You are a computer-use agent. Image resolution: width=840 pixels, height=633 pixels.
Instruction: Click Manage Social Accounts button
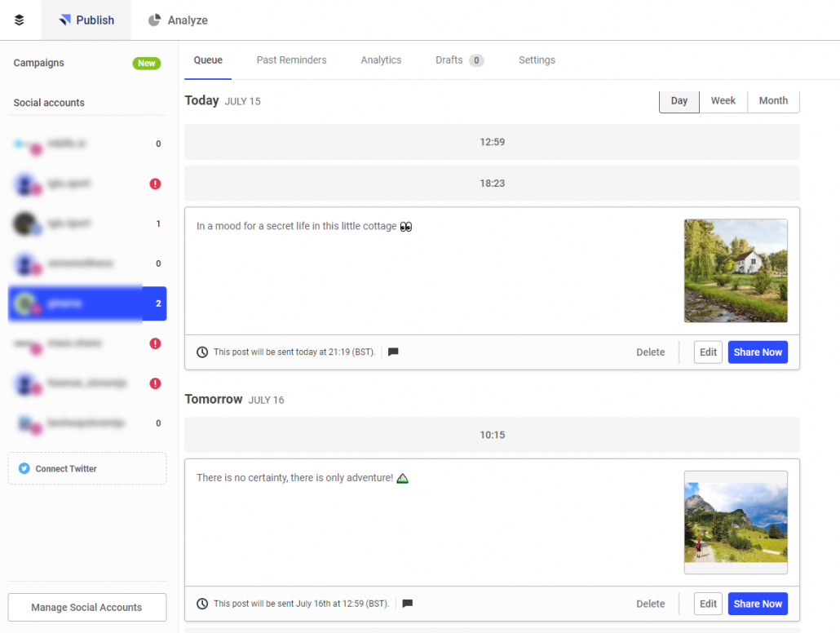coord(86,608)
